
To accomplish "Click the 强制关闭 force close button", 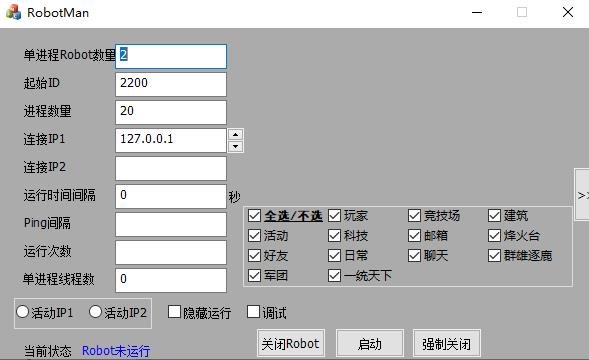I will [x=447, y=343].
